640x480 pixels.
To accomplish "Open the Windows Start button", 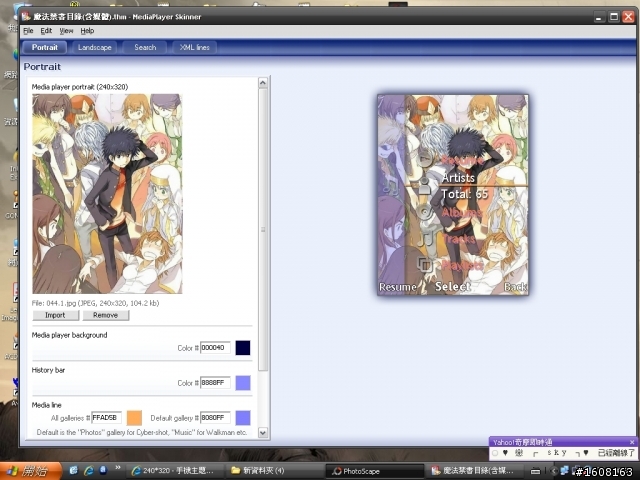I will [31, 471].
